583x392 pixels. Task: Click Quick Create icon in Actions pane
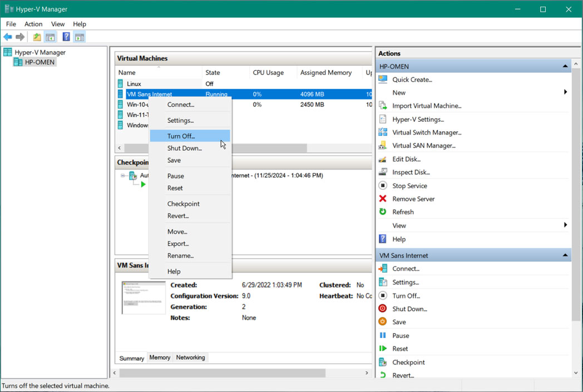(383, 79)
